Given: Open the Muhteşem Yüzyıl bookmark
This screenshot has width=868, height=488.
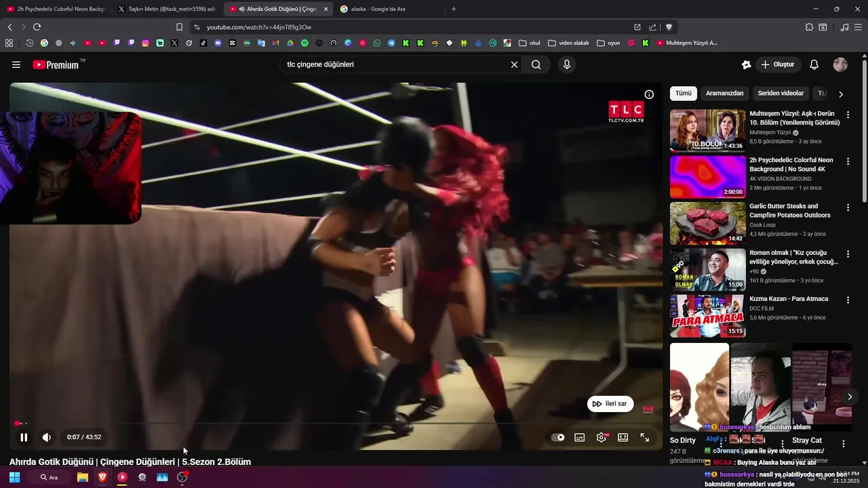Looking at the screenshot, I should pos(686,43).
